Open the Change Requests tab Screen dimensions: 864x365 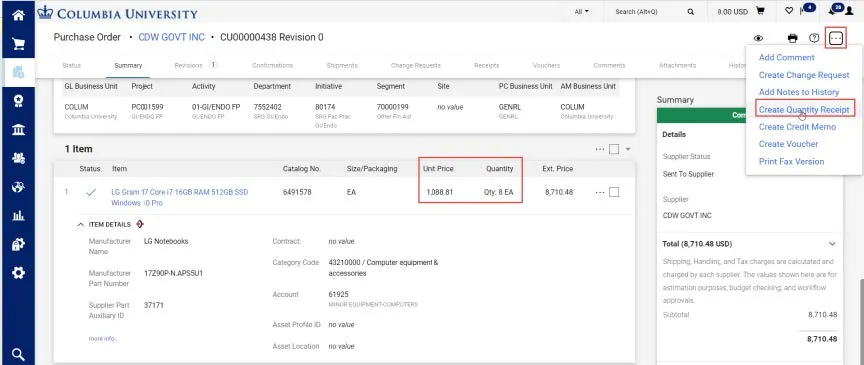pos(415,65)
